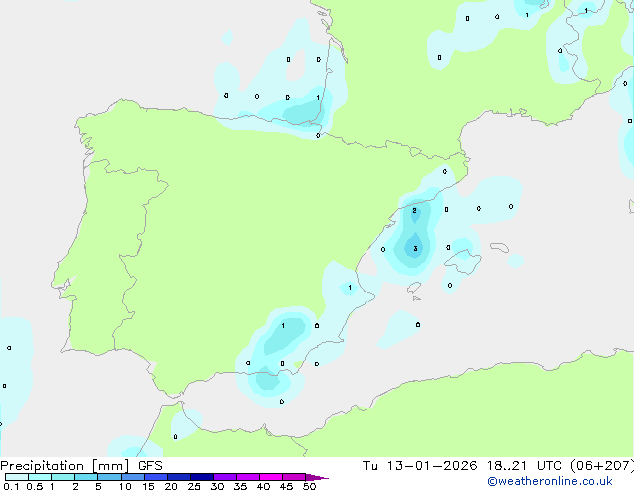Click the '2' map value near the Catalan coast
634x490 pixels.
414,211
